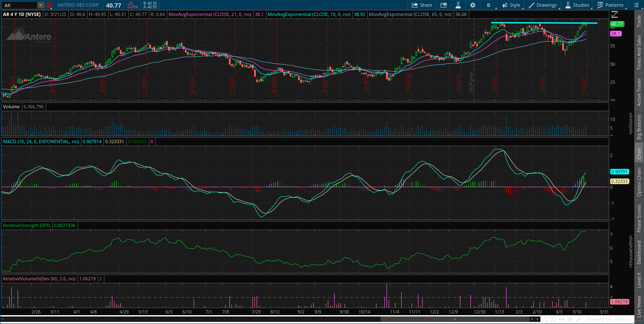Open the Trade side tab

coord(639,21)
